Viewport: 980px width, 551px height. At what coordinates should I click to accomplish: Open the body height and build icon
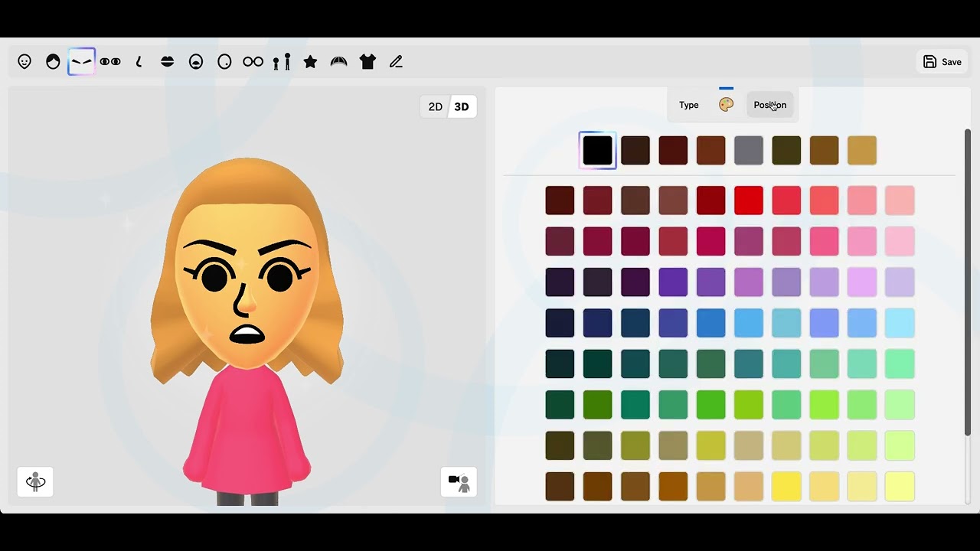click(282, 62)
